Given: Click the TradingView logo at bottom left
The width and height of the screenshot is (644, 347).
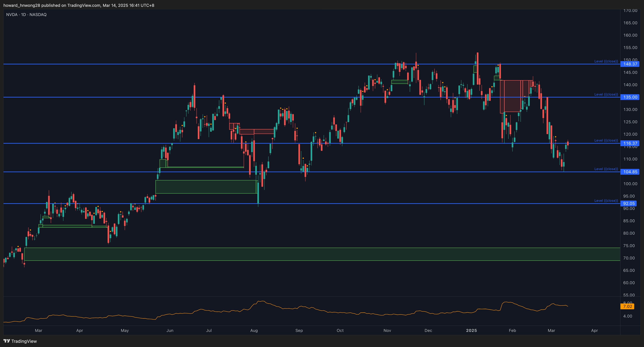Looking at the screenshot, I should (20, 341).
